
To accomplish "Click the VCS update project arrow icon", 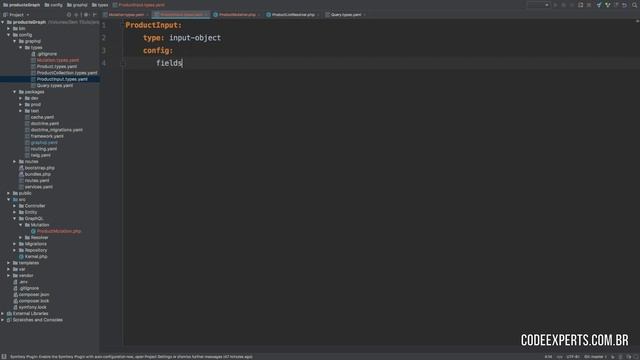I will (599, 5).
